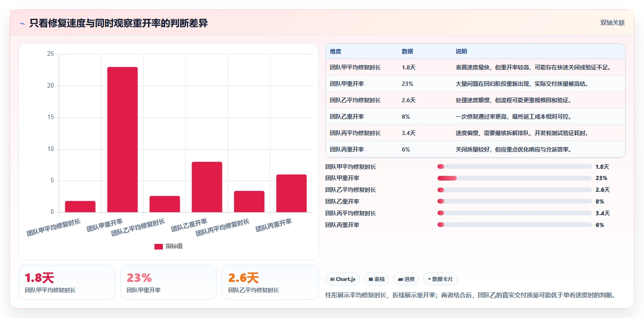The width and height of the screenshot is (644, 318).
Task: Select the 进度 tag button
Action: [406, 279]
